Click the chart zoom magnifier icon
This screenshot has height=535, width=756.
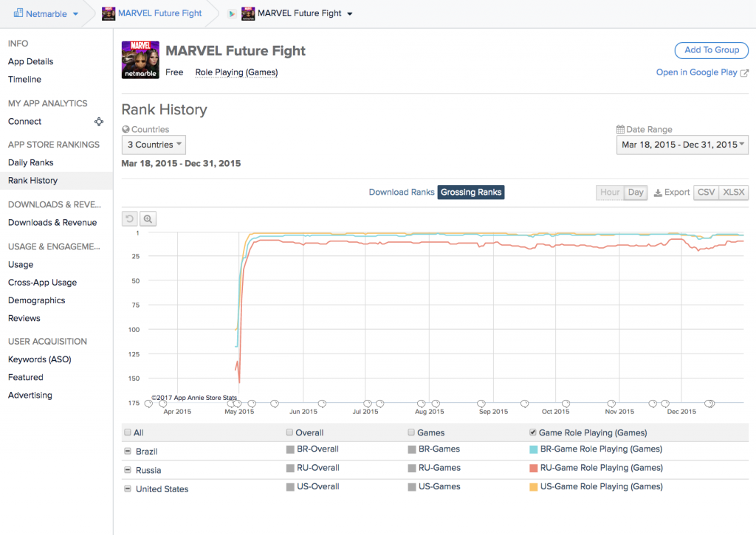click(x=148, y=219)
